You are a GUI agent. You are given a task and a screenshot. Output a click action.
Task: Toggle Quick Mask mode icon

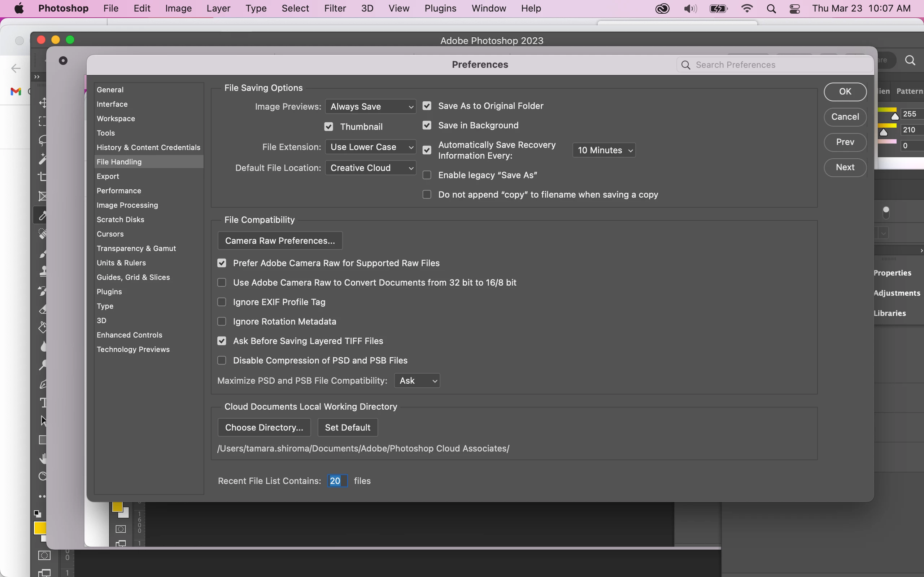44,556
